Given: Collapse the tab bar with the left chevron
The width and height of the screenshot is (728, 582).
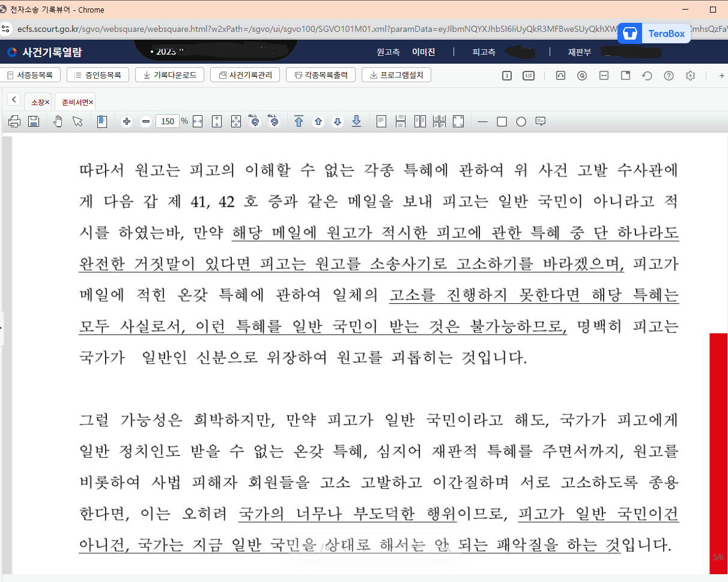Looking at the screenshot, I should pos(13,101).
